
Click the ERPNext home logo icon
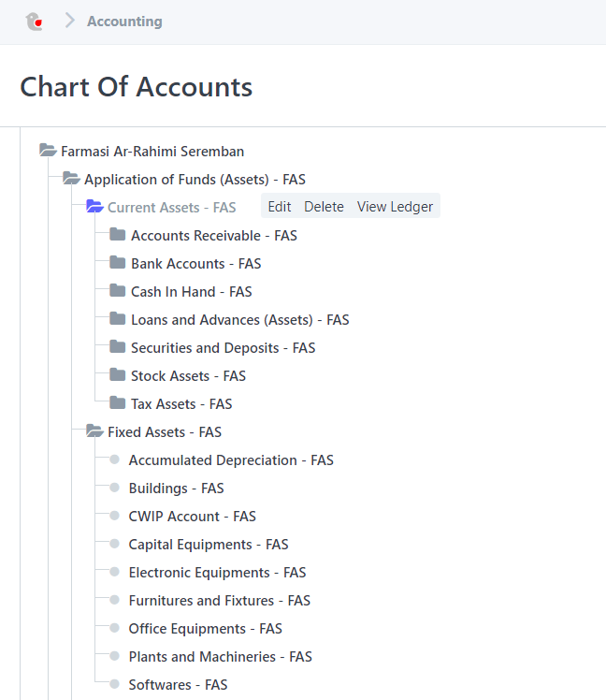[34, 21]
